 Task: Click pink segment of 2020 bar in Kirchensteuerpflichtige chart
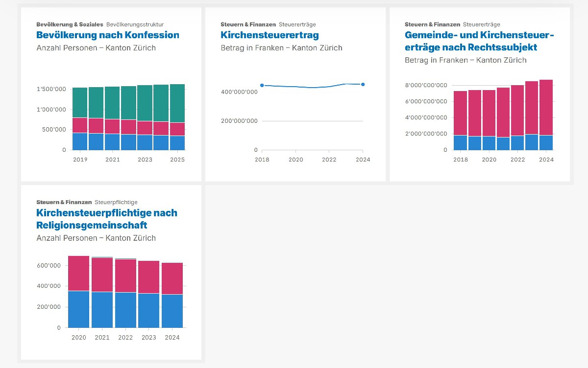79,273
